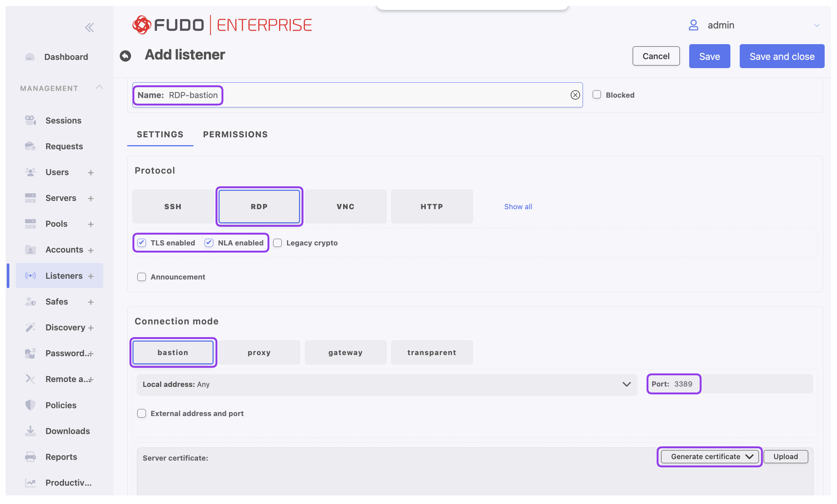Uncheck TLS enabled
Viewport: 837px width, 504px height.
141,243
